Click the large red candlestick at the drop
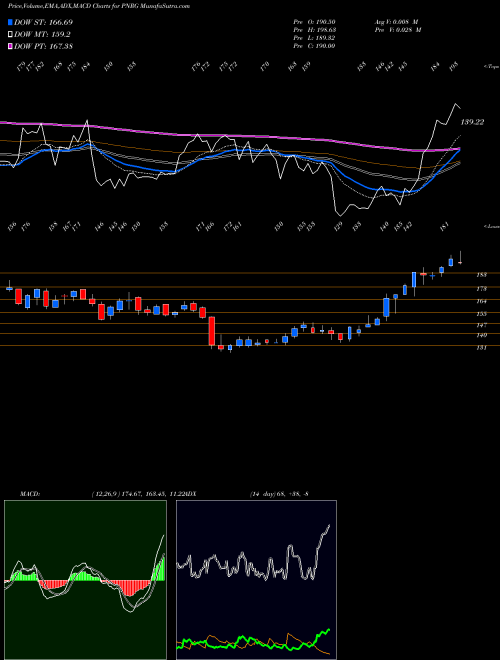Image resolution: width=500 pixels, height=660 pixels. tap(212, 331)
